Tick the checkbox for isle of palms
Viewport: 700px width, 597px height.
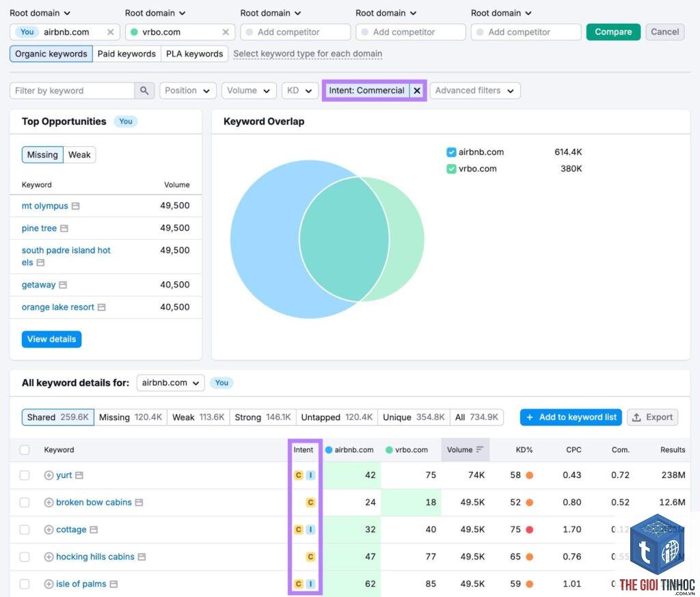pos(25,584)
